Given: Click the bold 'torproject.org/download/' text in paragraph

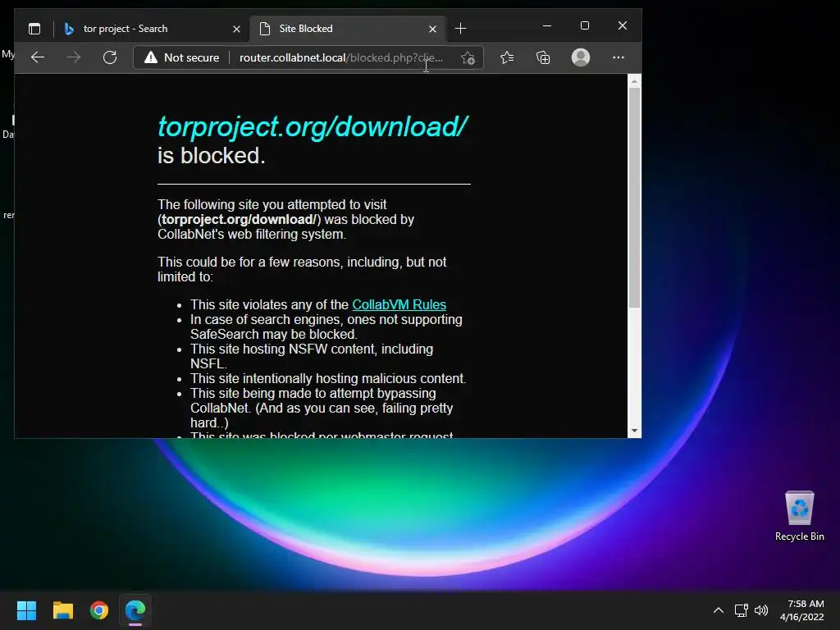Looking at the screenshot, I should 239,220.
